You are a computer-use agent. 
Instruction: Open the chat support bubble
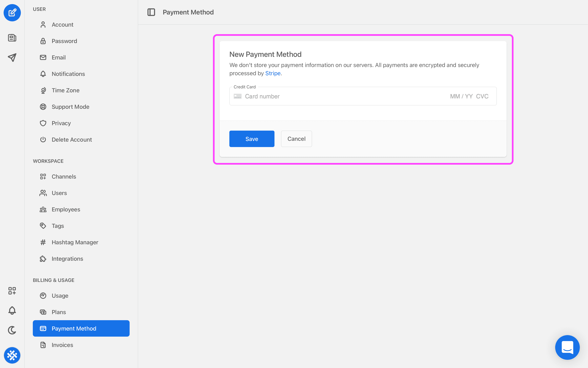[x=567, y=347]
